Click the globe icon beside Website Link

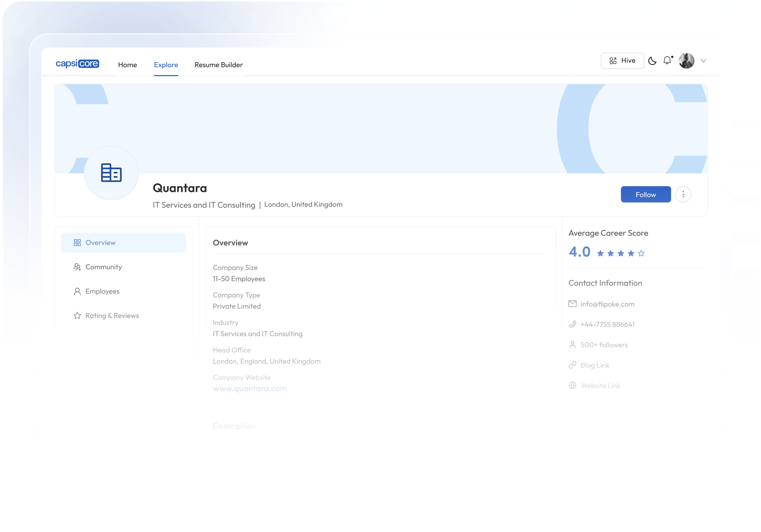[572, 385]
